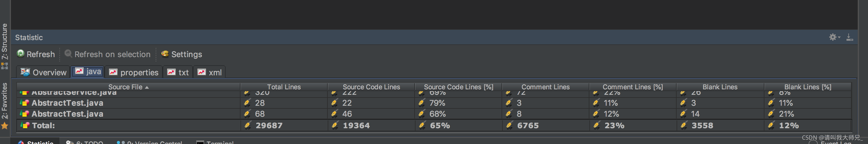The width and height of the screenshot is (868, 144).
Task: Select the java tab
Action: [88, 72]
